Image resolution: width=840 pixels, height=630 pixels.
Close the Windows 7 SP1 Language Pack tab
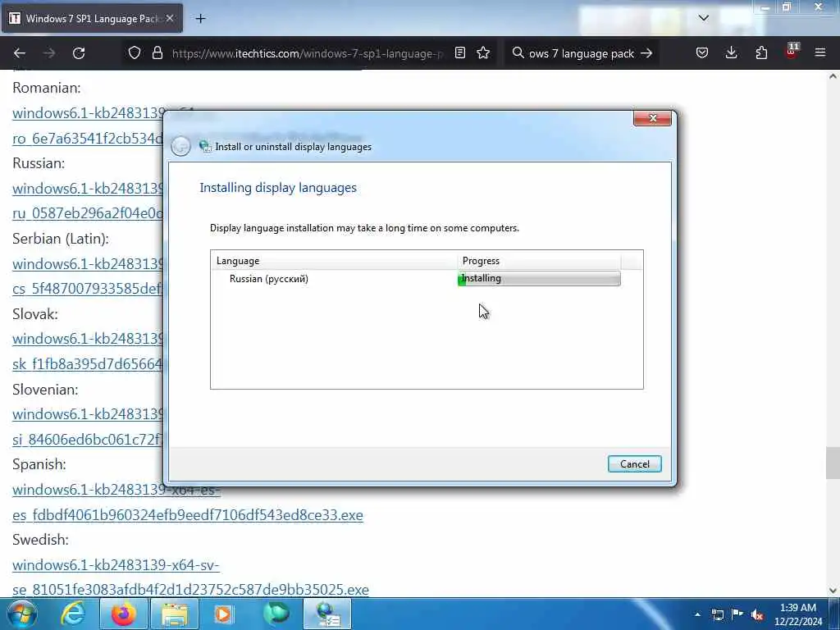[170, 19]
